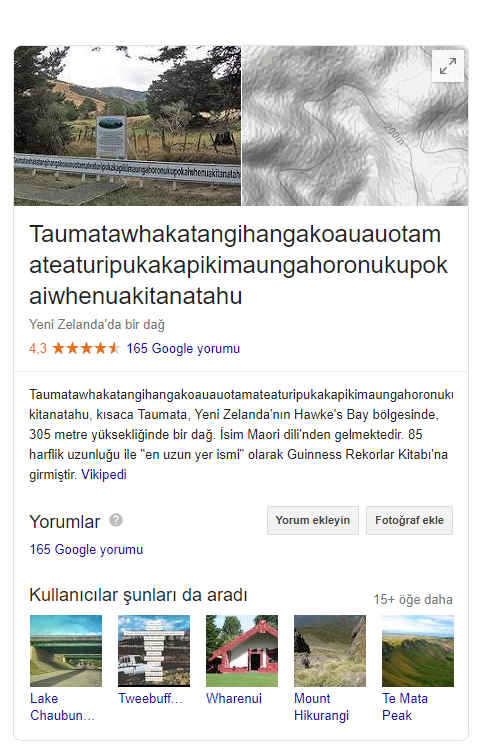Open the mountain sign photo
This screenshot has height=745, width=491.
[127, 126]
